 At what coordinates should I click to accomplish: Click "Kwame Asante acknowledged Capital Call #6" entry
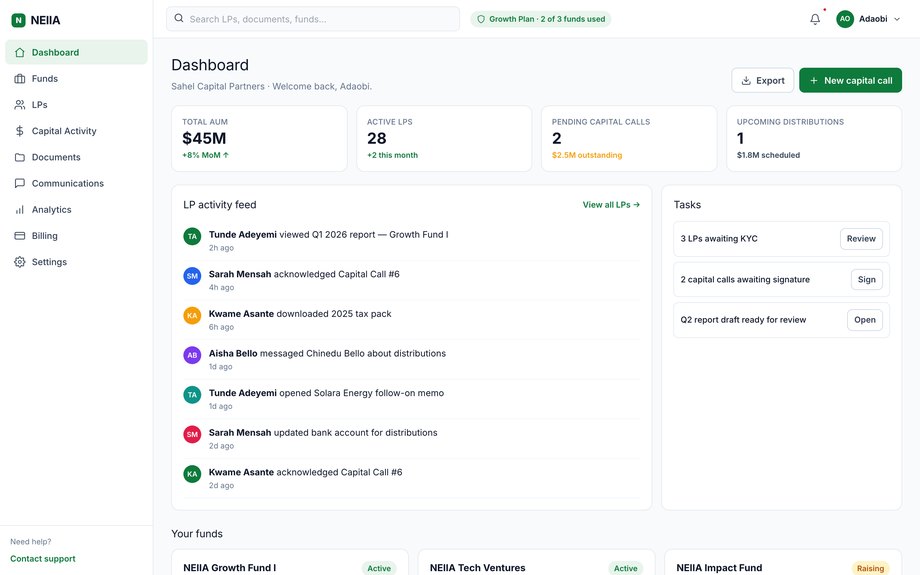[x=411, y=478]
